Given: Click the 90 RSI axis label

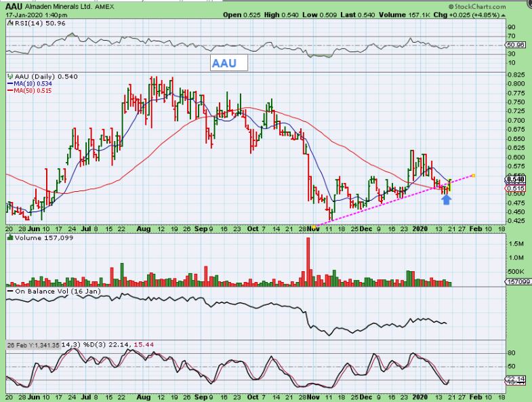Looking at the screenshot, I should pos(511,27).
